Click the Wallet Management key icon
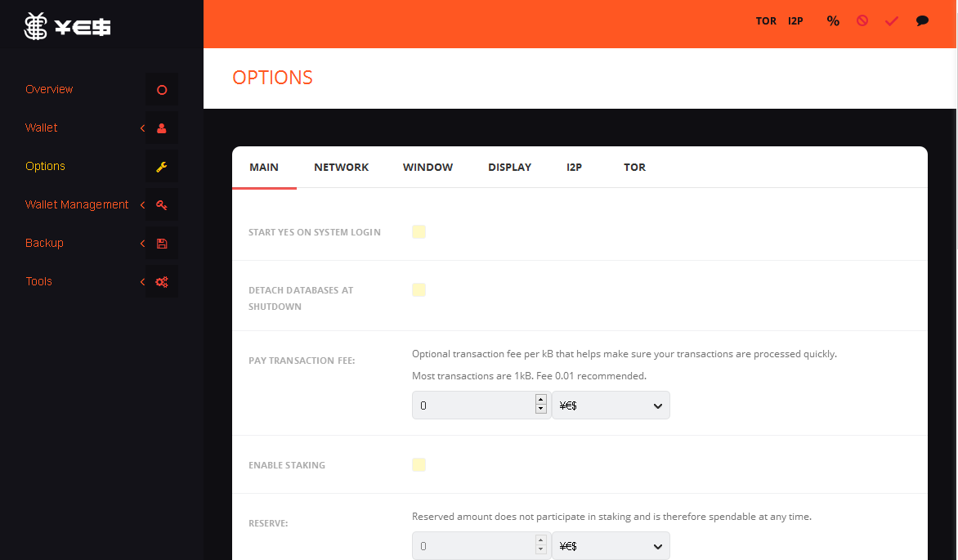Viewport: 958px width, 560px height. 162,205
